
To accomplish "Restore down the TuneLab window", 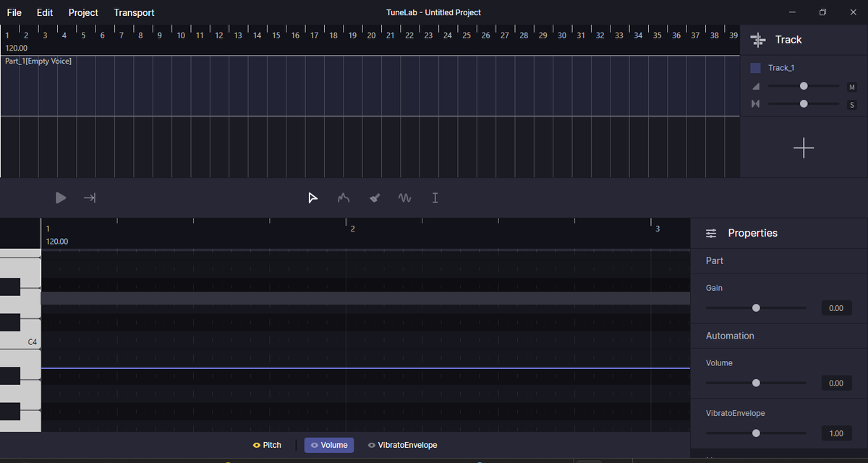I will point(823,12).
